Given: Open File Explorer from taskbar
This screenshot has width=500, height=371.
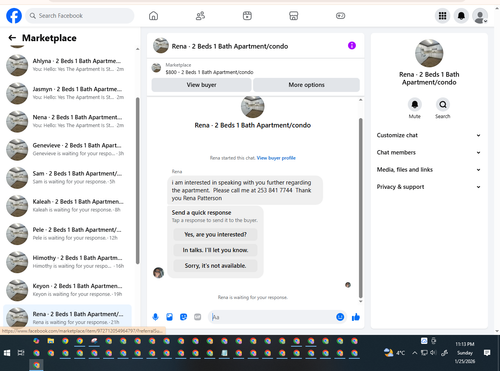Looking at the screenshot, I should tap(51, 341).
